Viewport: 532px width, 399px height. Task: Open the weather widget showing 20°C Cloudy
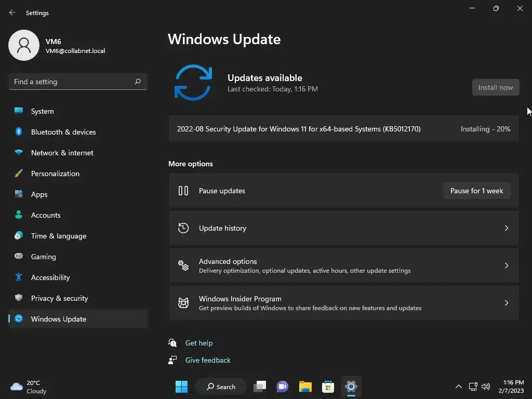point(29,387)
